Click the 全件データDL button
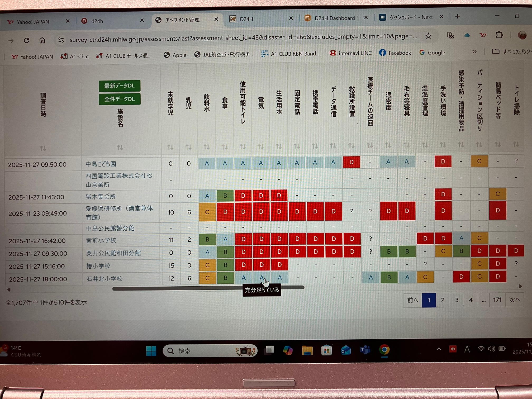The height and width of the screenshot is (399, 532). [x=120, y=99]
